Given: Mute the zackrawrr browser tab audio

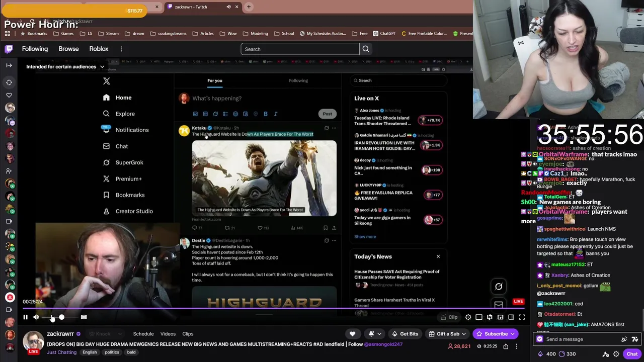Looking at the screenshot, I should click(228, 7).
